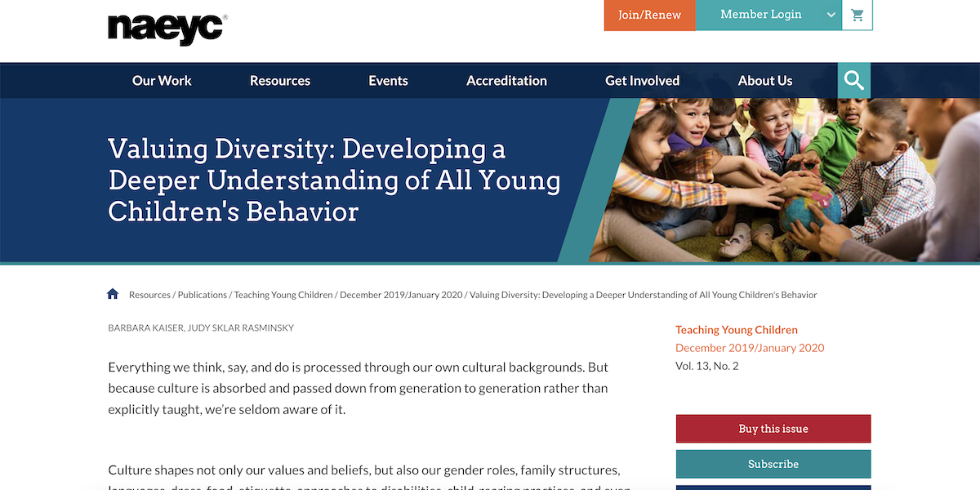This screenshot has height=490, width=980.
Task: Open the chevron next to Member Login
Action: click(x=831, y=15)
